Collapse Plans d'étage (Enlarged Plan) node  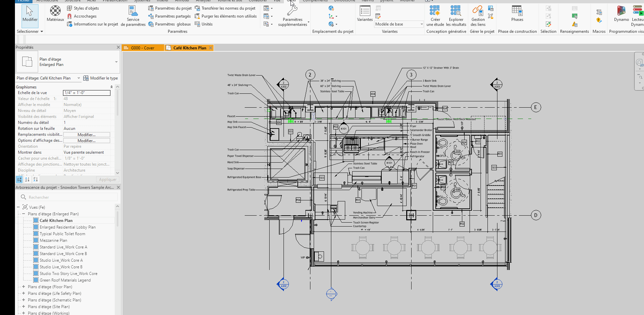pyautogui.click(x=24, y=214)
